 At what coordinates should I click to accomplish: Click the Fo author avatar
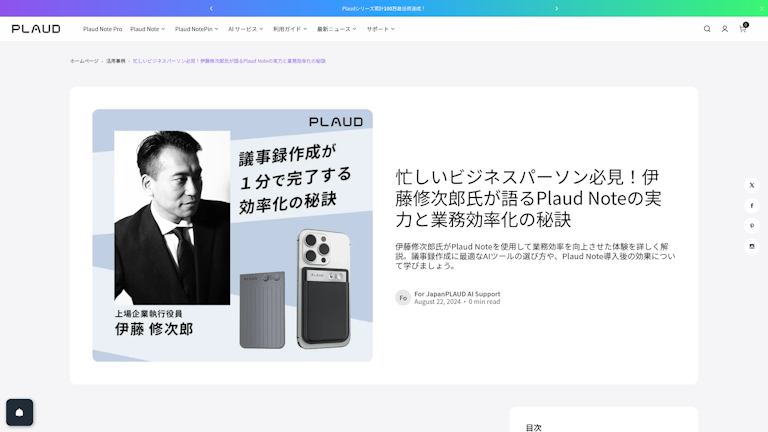click(403, 298)
